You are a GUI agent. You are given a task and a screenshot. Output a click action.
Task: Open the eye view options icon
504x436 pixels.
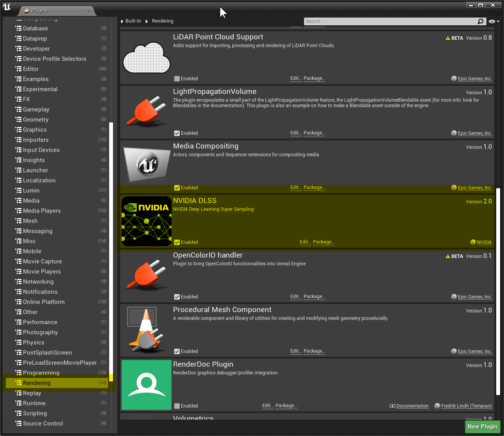(x=492, y=21)
